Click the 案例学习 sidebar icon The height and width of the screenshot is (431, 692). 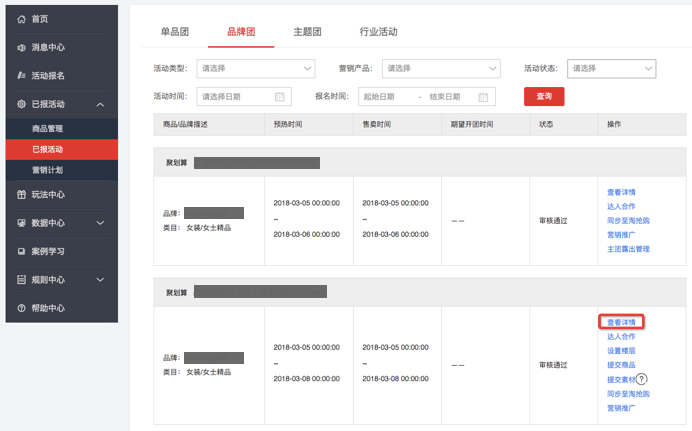22,252
